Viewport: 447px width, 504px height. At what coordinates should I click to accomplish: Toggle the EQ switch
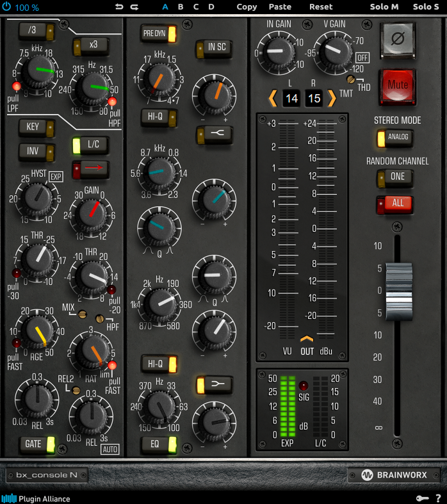[159, 444]
